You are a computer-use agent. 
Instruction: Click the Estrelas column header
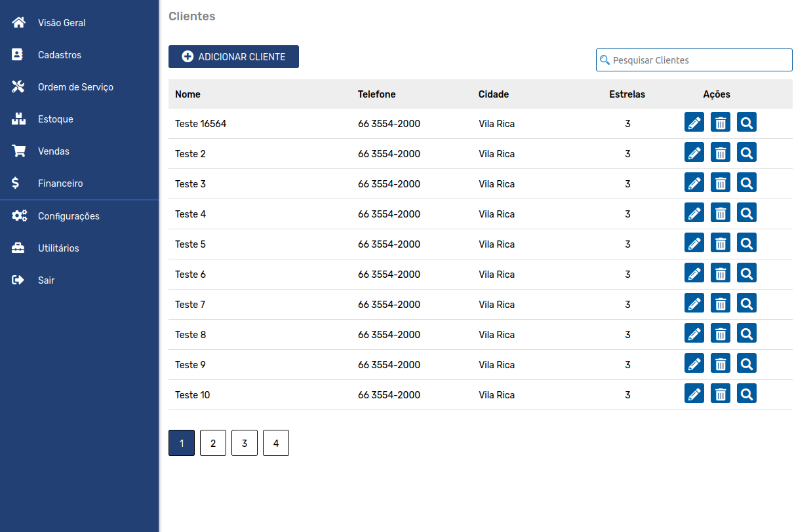pyautogui.click(x=627, y=94)
